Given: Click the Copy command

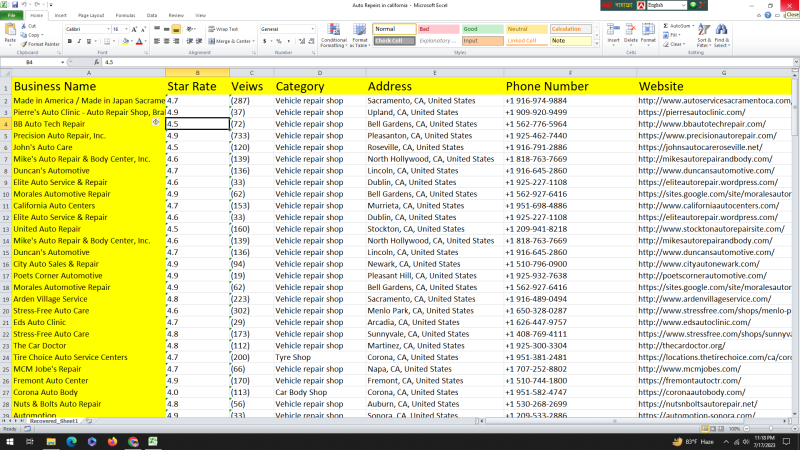Looking at the screenshot, I should click(x=31, y=35).
